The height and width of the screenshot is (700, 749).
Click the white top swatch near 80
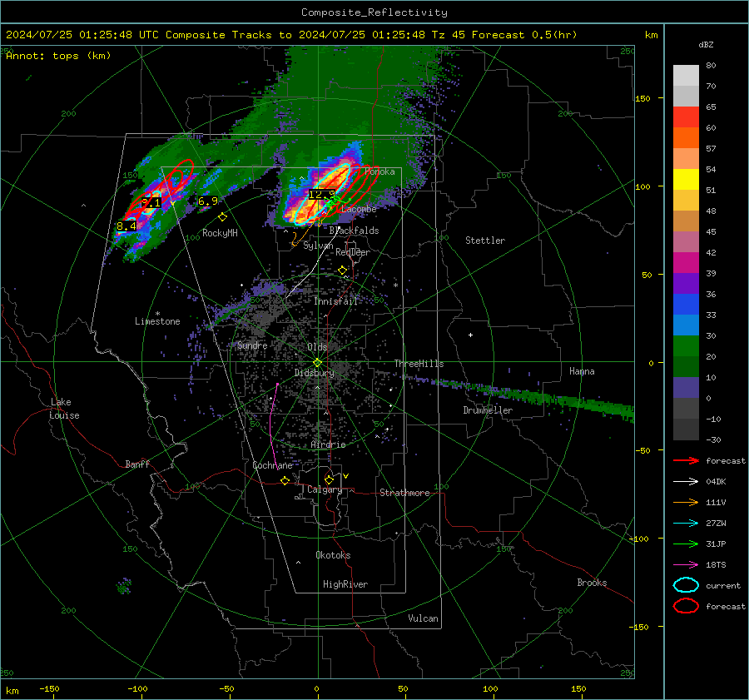[x=686, y=76]
